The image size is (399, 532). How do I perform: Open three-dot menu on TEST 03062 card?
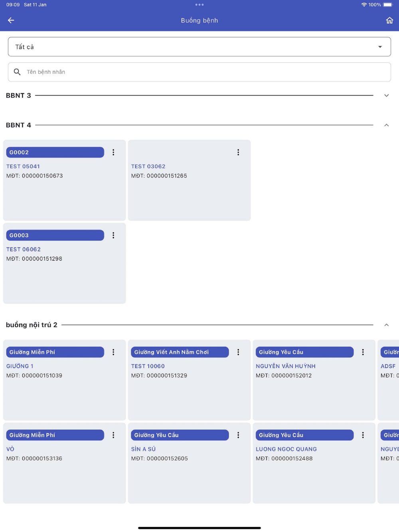tap(238, 152)
